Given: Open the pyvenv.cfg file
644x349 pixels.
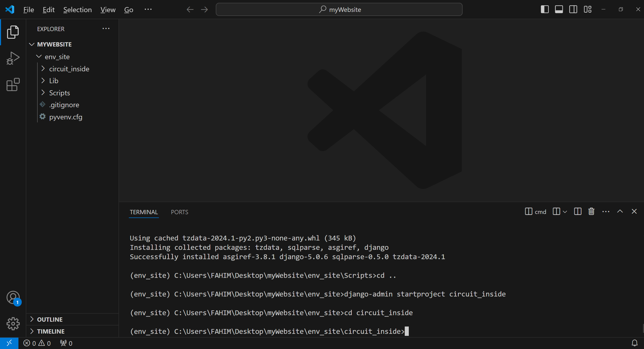Looking at the screenshot, I should (x=66, y=117).
